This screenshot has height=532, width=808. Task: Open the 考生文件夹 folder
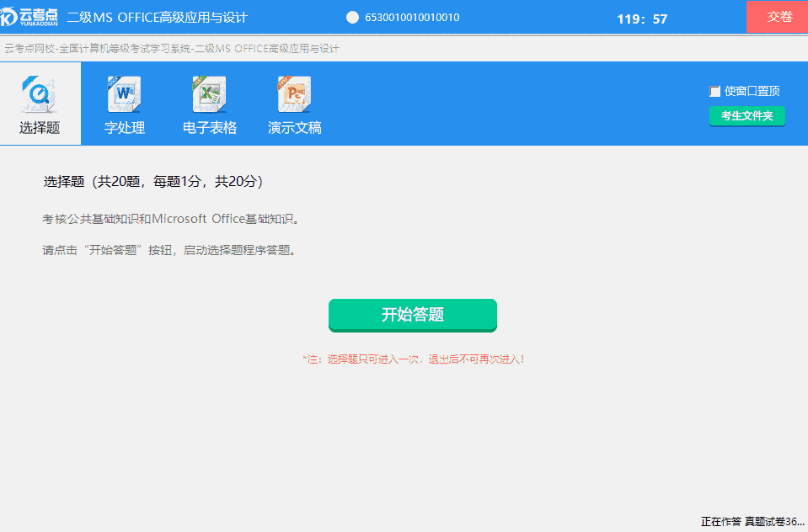click(x=746, y=116)
